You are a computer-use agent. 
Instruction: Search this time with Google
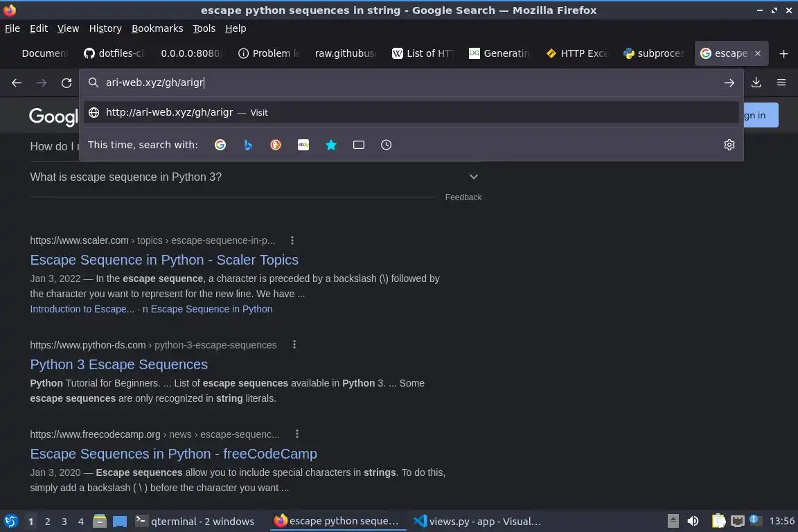pyautogui.click(x=220, y=145)
